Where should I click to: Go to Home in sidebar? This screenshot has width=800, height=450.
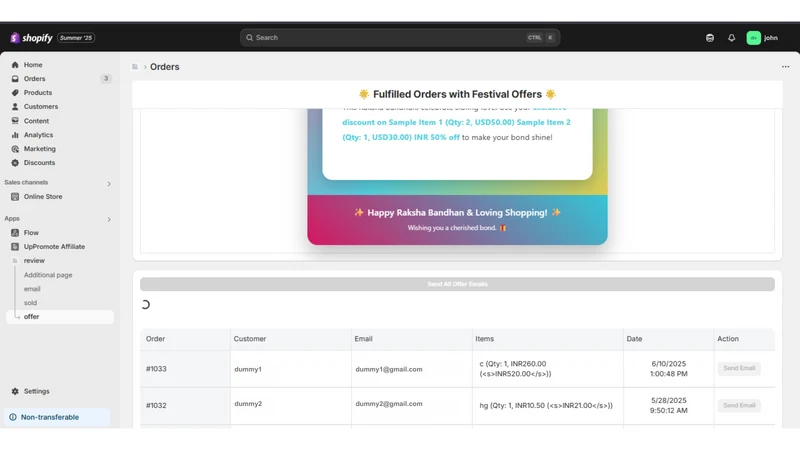tap(33, 65)
